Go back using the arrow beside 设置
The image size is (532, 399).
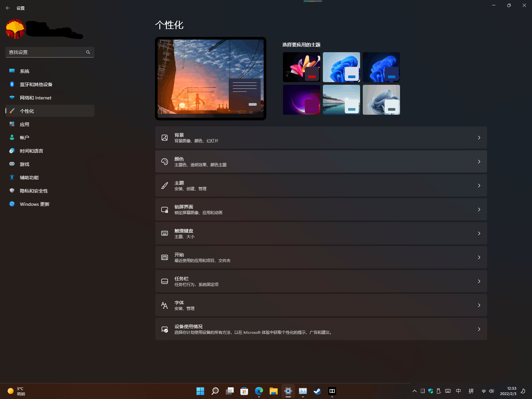coord(8,8)
